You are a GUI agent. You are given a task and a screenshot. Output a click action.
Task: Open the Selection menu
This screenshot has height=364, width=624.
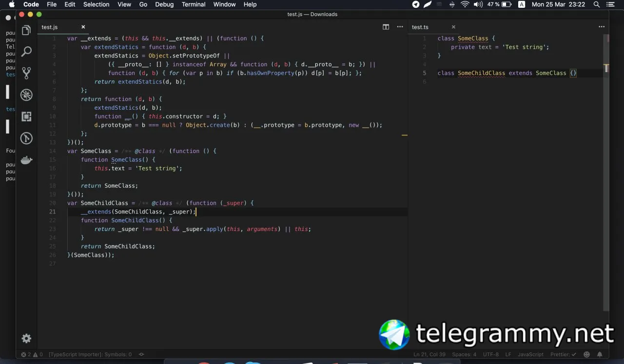pos(96,4)
